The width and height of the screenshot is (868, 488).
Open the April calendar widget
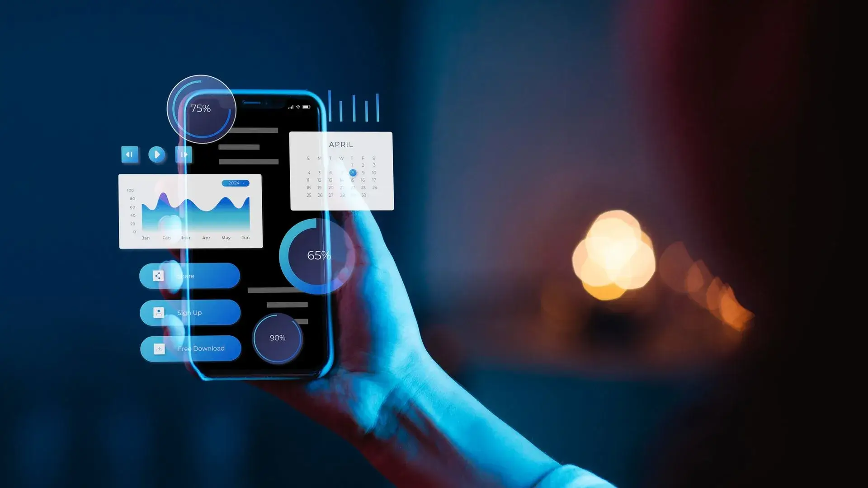click(x=342, y=171)
